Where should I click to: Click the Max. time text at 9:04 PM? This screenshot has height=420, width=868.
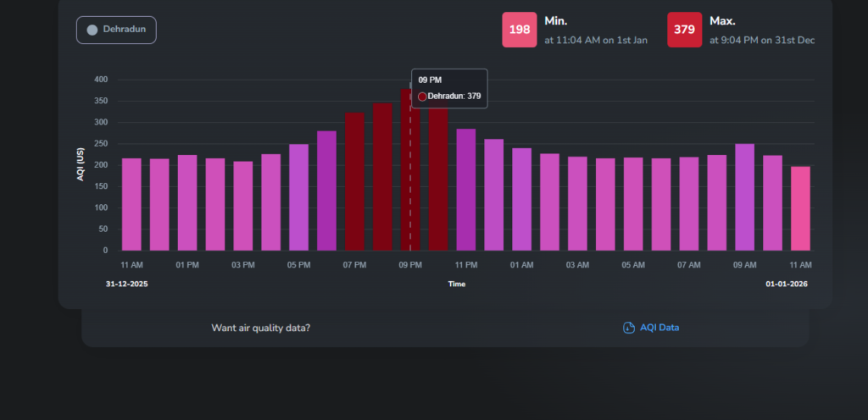coord(762,40)
